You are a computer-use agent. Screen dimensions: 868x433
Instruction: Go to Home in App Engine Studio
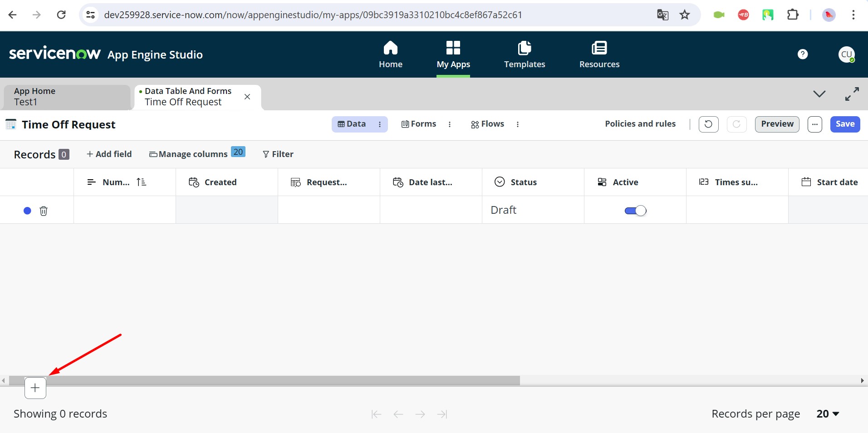(x=391, y=54)
